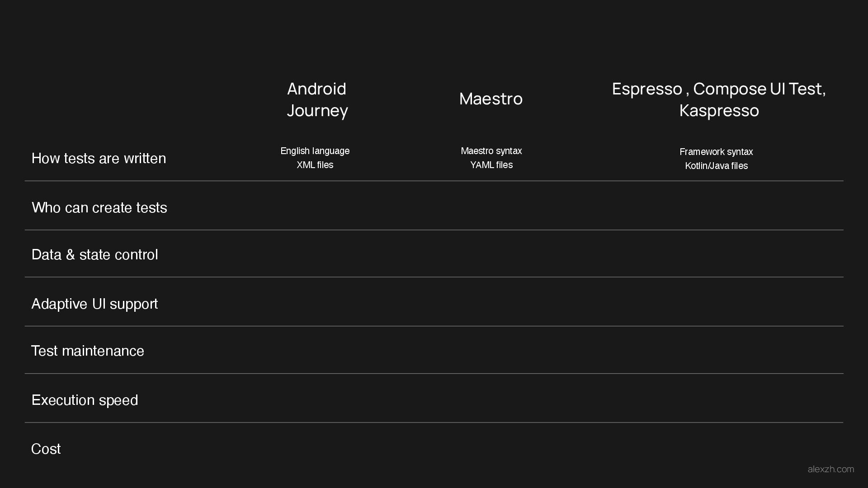868x488 pixels.
Task: Click the How tests are written row label
Action: coord(99,159)
